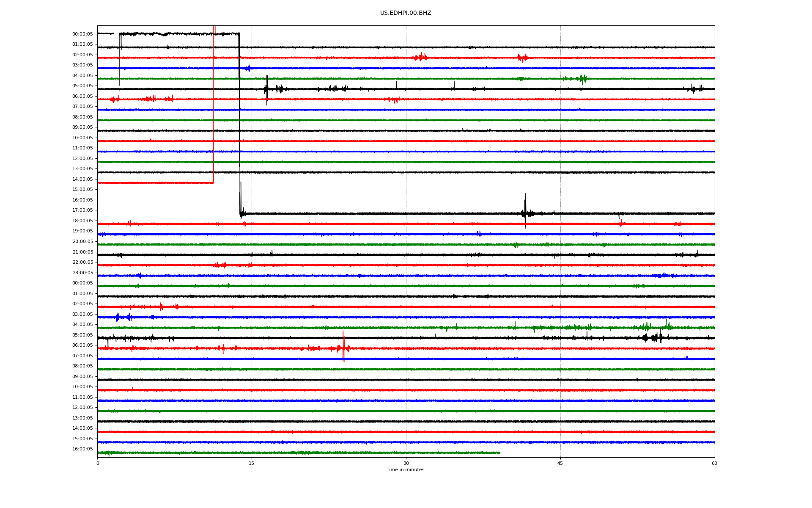Select the 60 minute tick label
This screenshot has height=508, width=812.
[x=714, y=463]
